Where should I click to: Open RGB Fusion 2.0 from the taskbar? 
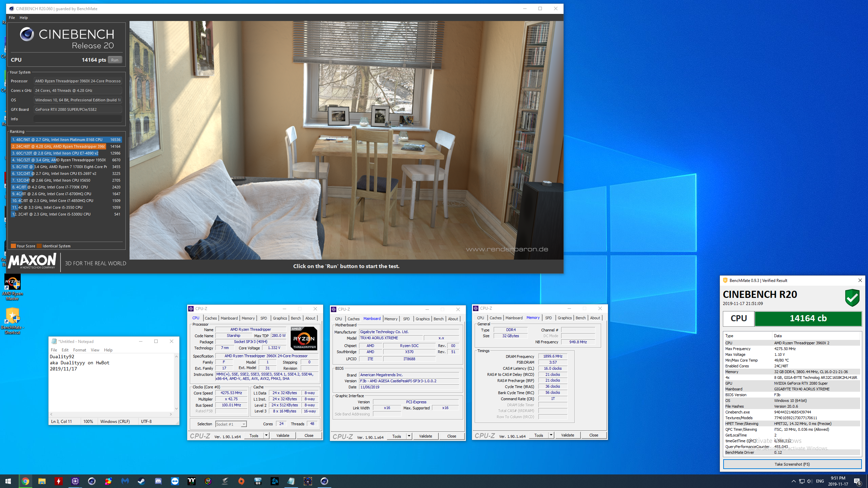coord(208,481)
